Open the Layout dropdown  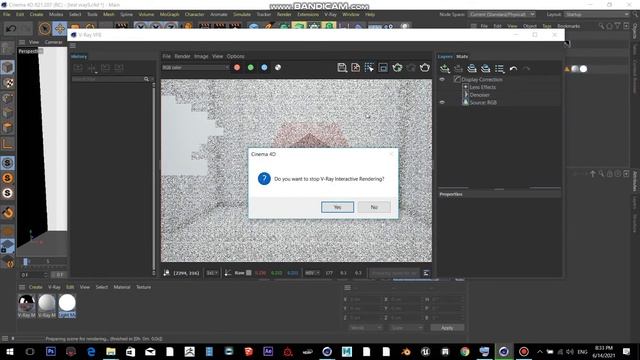597,14
